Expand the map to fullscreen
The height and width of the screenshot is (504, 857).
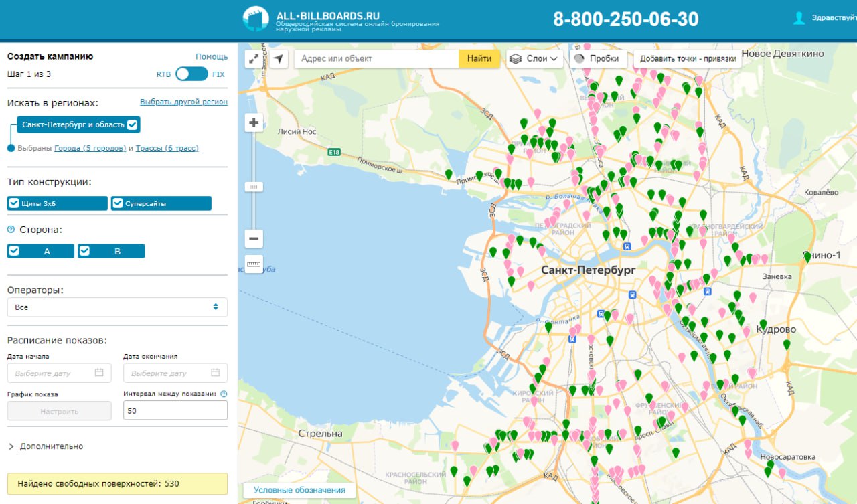pos(254,59)
